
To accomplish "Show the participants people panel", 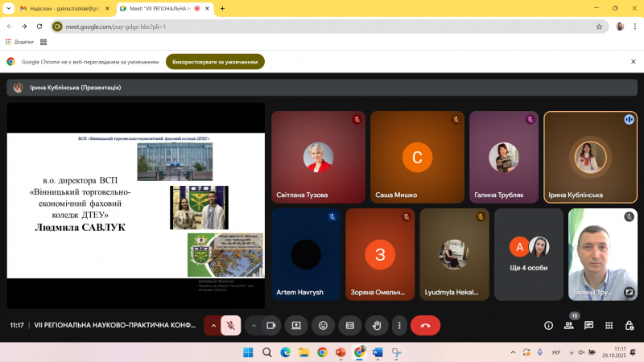I will click(x=569, y=325).
